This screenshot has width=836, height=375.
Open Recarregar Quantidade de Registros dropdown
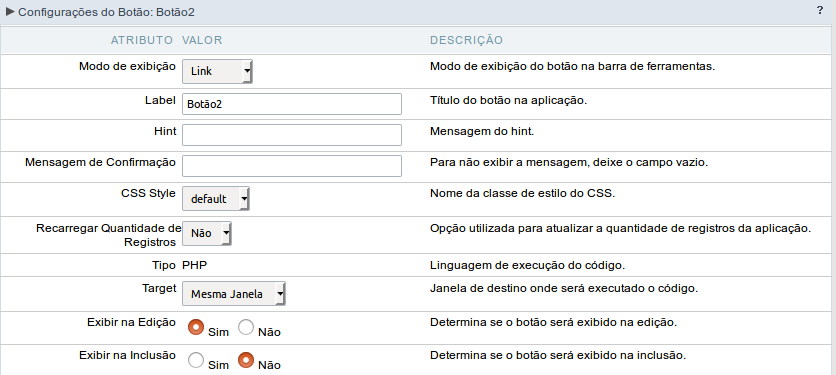[x=207, y=233]
